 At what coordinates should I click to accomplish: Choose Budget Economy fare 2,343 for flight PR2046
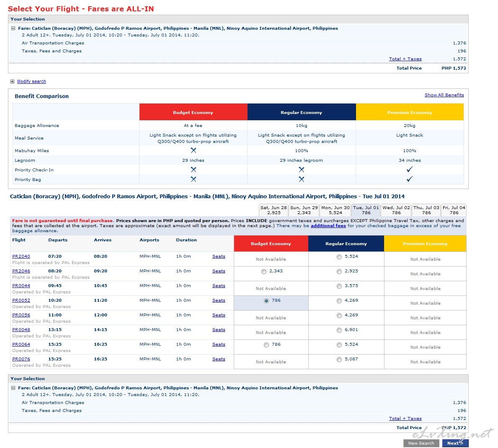point(263,271)
